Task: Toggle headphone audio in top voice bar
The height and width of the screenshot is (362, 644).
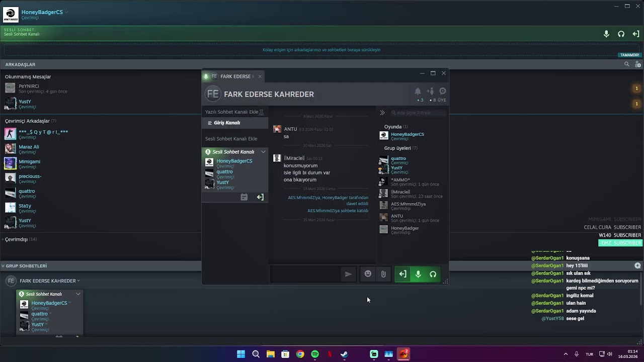Action: click(621, 34)
